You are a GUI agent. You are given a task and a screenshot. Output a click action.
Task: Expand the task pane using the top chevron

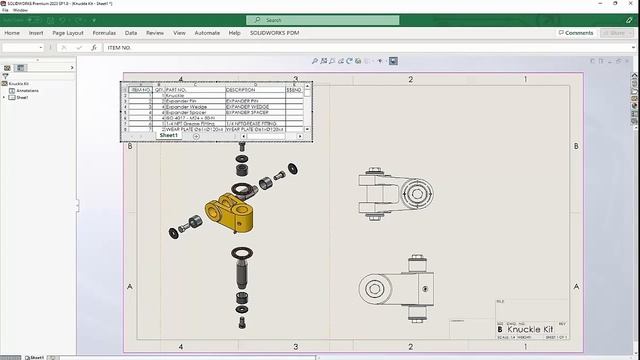pos(634,75)
